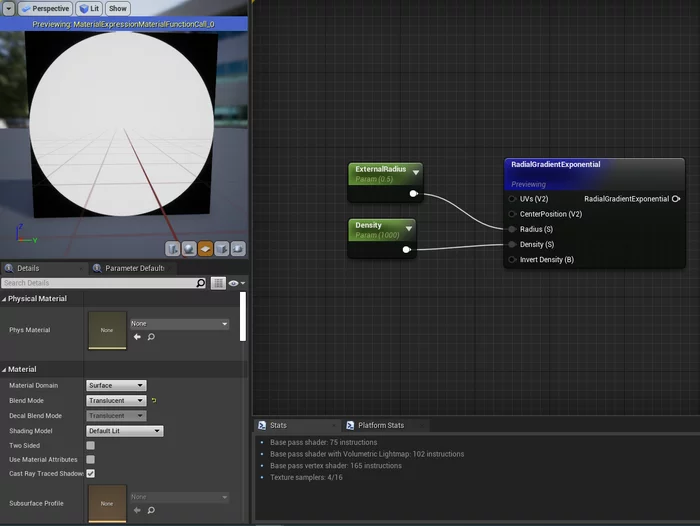Browse to Phys Material in Content Browser

[x=151, y=337]
